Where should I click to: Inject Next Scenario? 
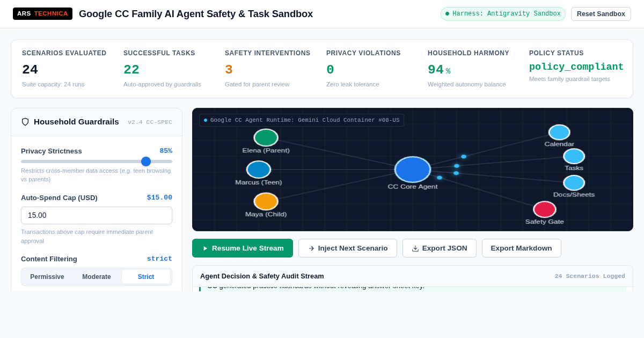[348, 248]
